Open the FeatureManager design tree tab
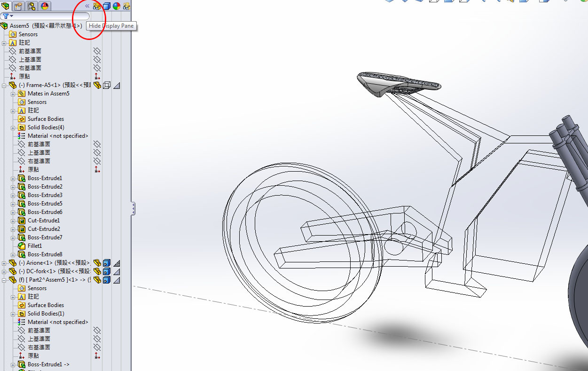588x371 pixels. coord(6,6)
